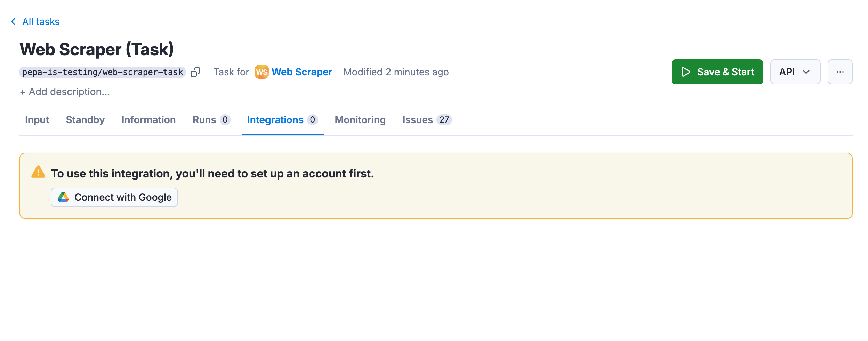Screen dimensions: 868x341
Task: Open the API dropdown
Action: click(795, 72)
